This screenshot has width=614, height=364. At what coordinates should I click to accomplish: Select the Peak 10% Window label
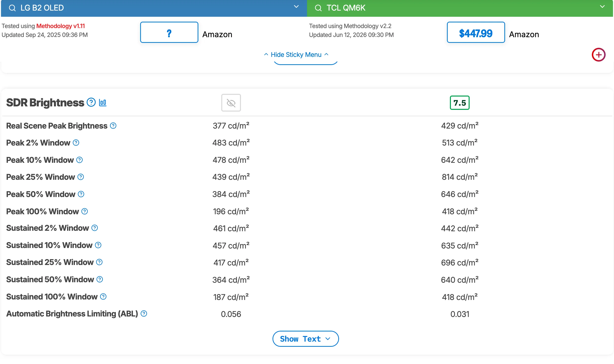point(40,160)
